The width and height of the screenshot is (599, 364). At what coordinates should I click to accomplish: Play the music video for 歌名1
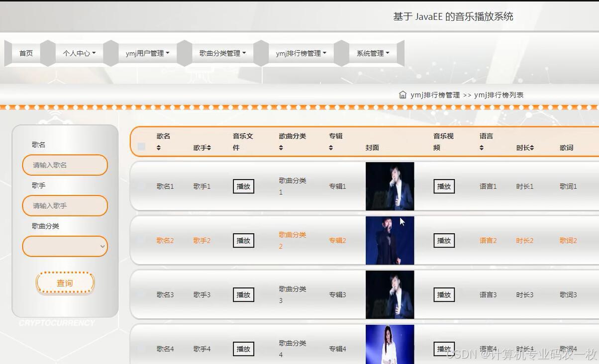(444, 186)
